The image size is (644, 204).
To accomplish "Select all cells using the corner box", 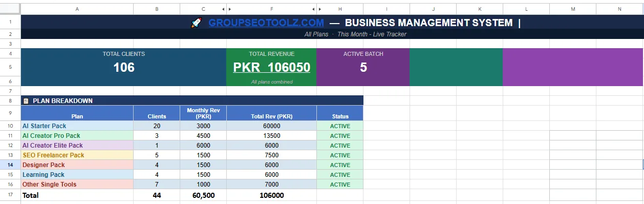I will (10, 9).
